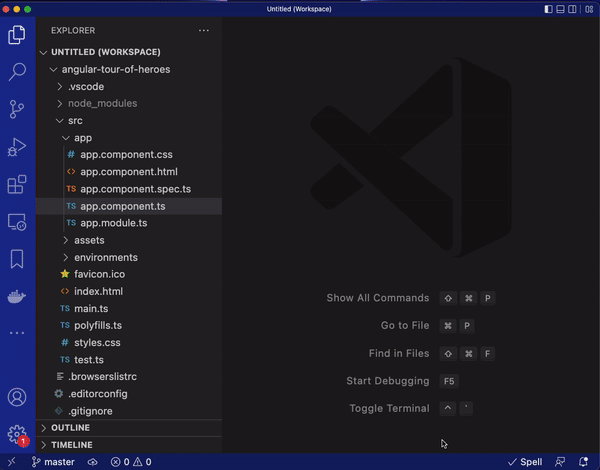Image resolution: width=600 pixels, height=470 pixels.
Task: Expand the TIMELINE section
Action: pyautogui.click(x=129, y=445)
